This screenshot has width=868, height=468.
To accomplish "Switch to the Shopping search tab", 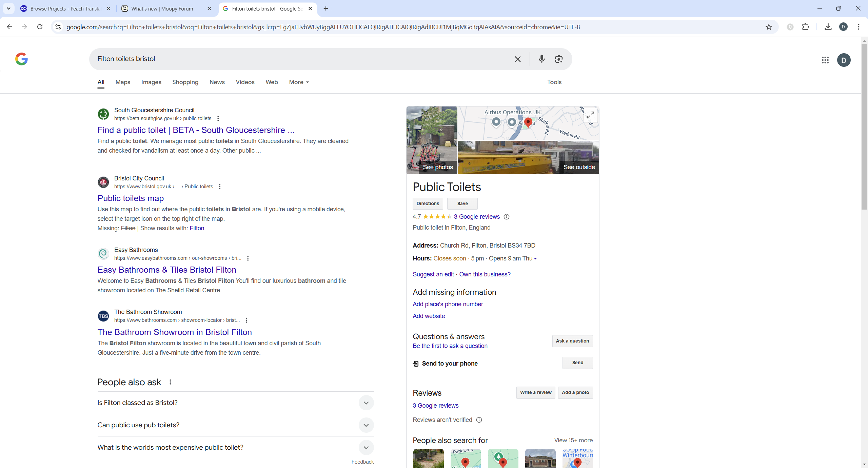I will pos(185,82).
